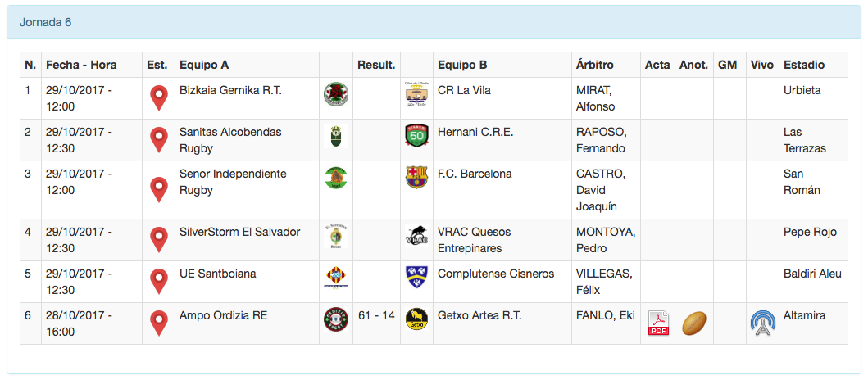868x380 pixels.
Task: Click the VRAC Quesos Entrepinares logo
Action: coord(417,236)
